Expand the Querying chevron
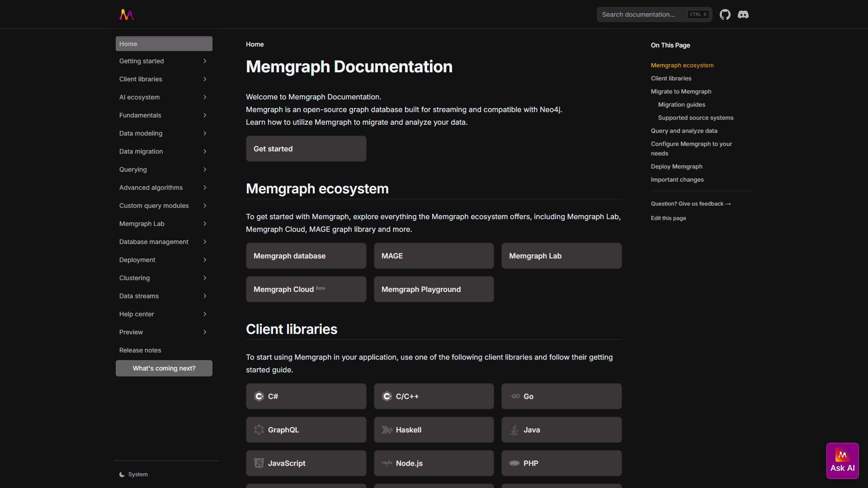Image resolution: width=868 pixels, height=488 pixels. tap(205, 169)
